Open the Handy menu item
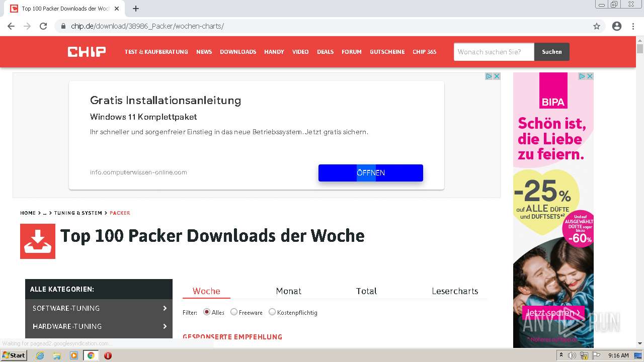This screenshot has height=362, width=644. (274, 52)
